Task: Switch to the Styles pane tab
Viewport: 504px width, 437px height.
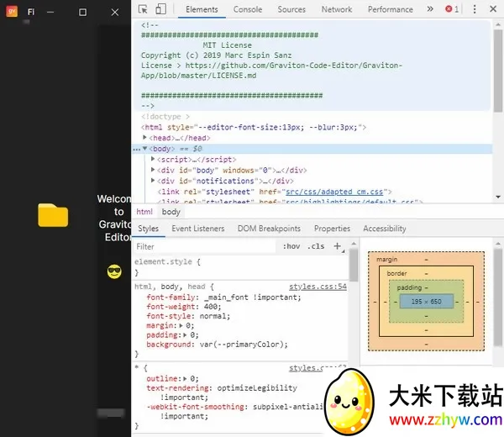Action: click(x=148, y=229)
